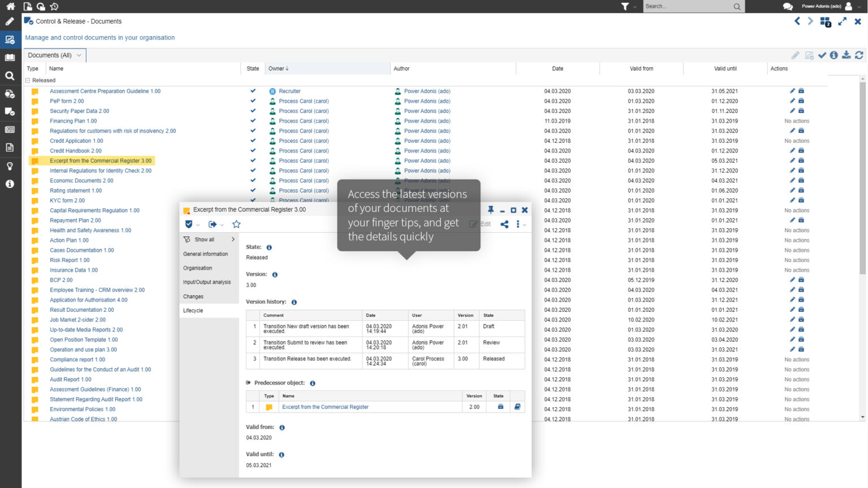The height and width of the screenshot is (488, 868).
Task: Refresh the document list via the refresh icon
Action: (859, 55)
